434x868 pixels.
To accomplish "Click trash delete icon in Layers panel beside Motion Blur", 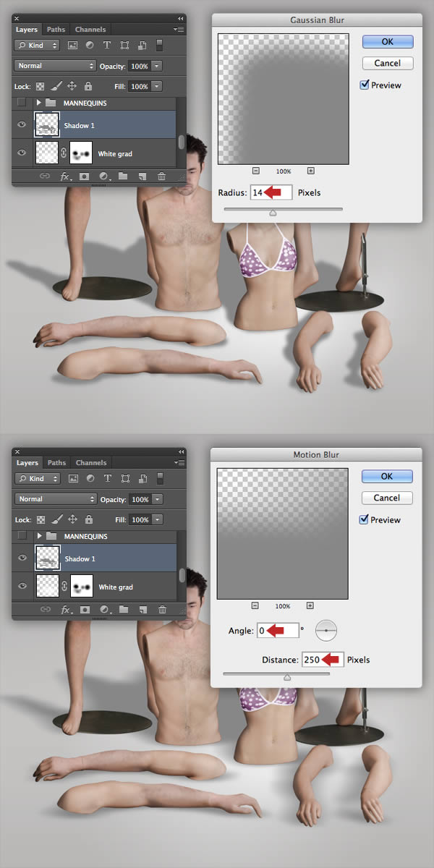I will (161, 610).
